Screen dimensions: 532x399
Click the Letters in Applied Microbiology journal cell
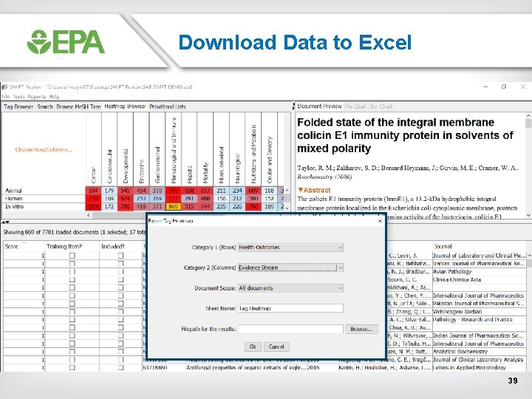[x=479, y=367]
